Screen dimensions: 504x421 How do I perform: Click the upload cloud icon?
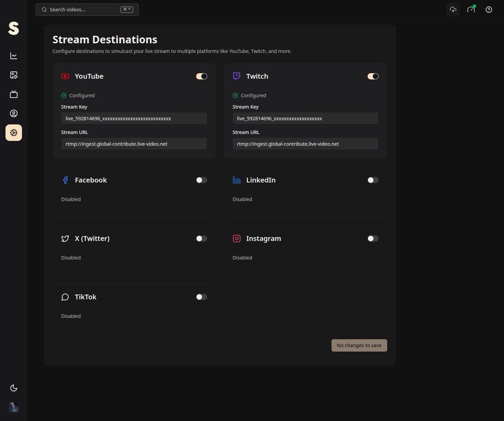[x=453, y=10]
